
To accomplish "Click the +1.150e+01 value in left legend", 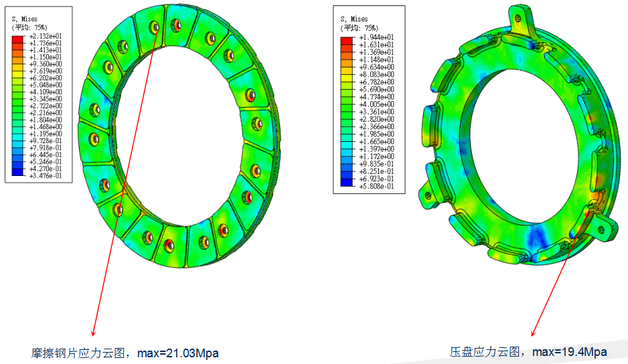I will tap(45, 57).
